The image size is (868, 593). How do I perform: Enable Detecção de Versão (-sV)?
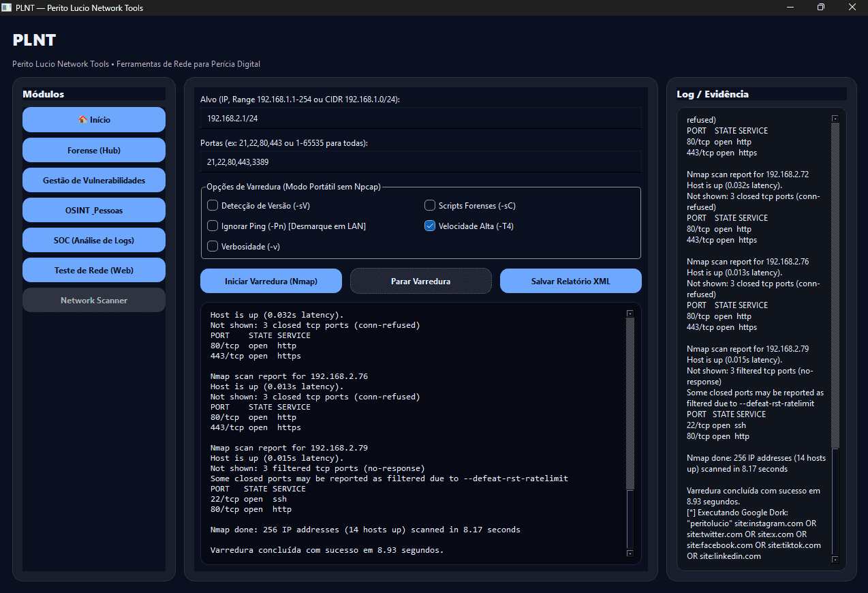click(212, 205)
